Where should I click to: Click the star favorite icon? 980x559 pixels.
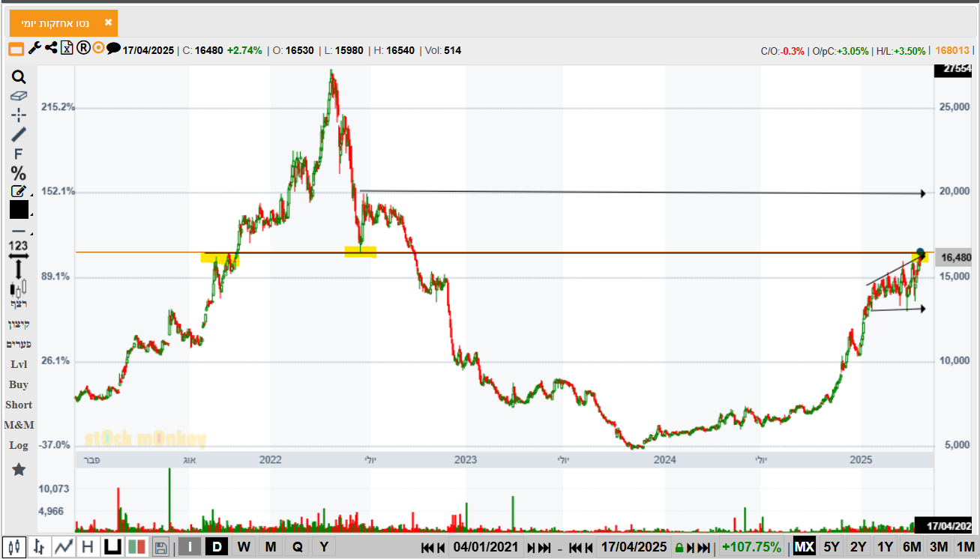click(19, 470)
